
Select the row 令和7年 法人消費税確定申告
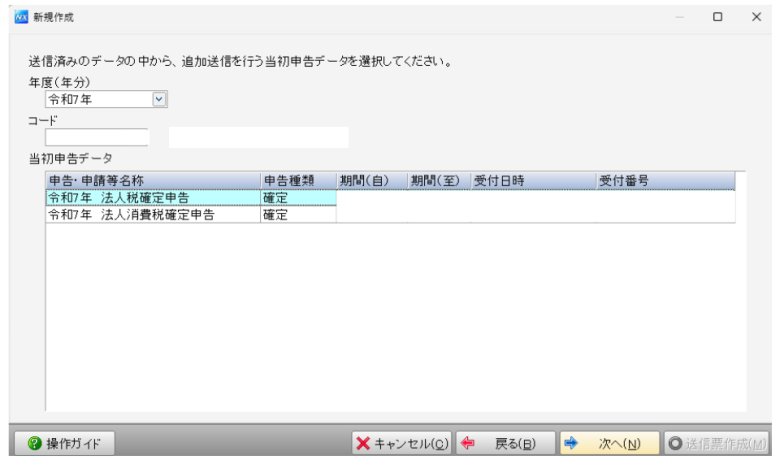pyautogui.click(x=390, y=215)
